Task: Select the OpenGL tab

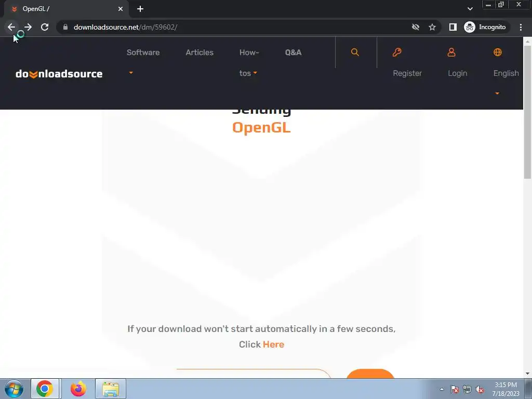Action: (66, 9)
